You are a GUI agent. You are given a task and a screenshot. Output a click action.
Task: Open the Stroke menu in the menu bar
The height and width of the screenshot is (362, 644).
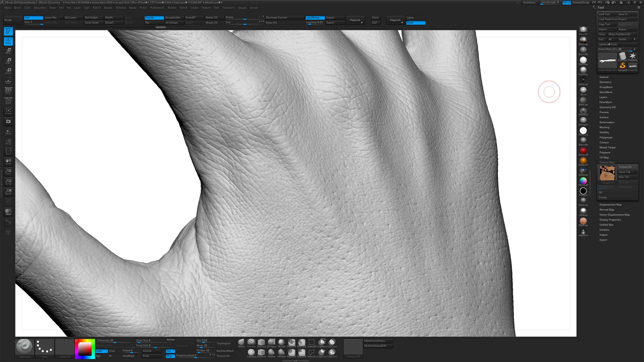tap(194, 8)
